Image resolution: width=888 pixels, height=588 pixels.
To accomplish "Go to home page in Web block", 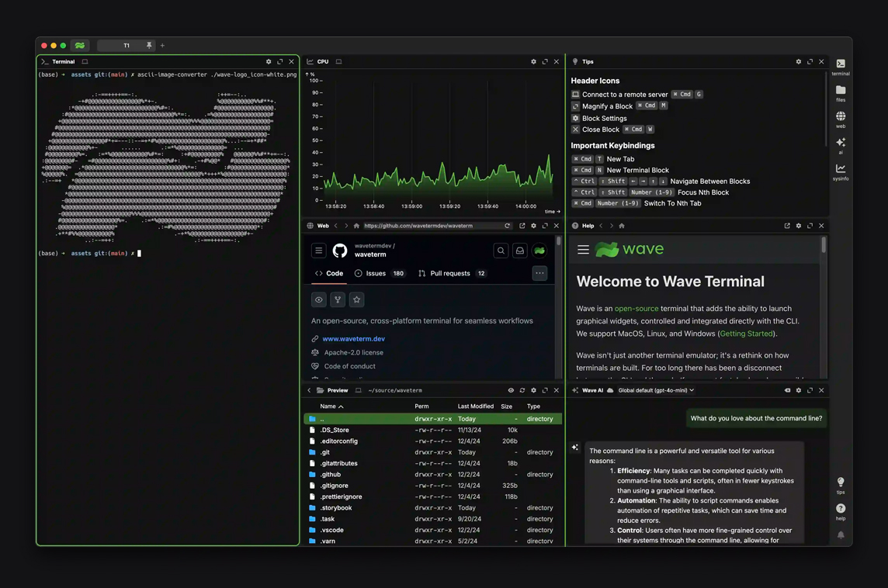I will [x=356, y=226].
